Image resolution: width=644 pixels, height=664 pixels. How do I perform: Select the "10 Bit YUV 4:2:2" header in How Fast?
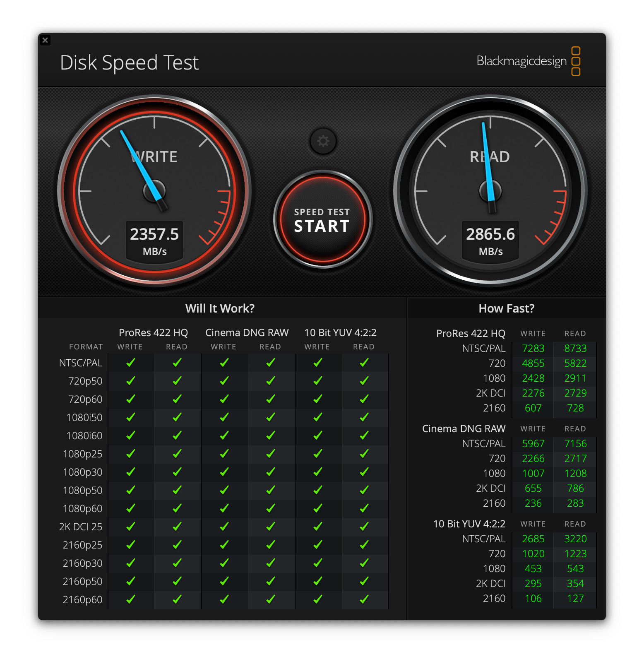(469, 524)
